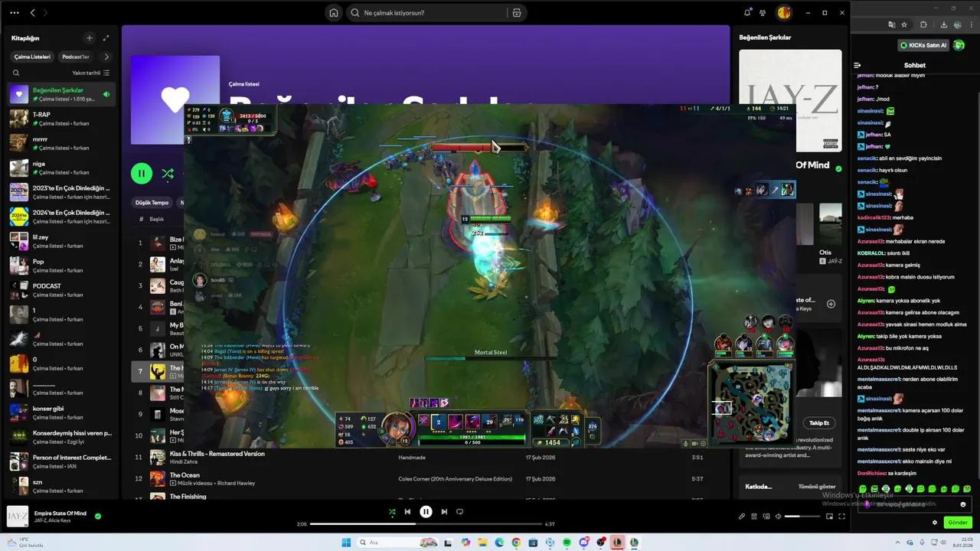
Task: Open the 'lil zey' playlist
Action: (x=62, y=241)
